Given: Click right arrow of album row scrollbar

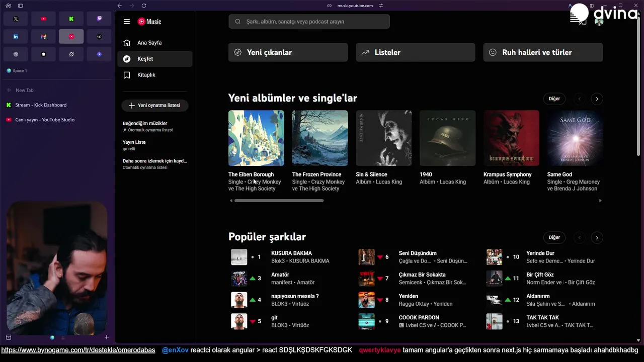Looking at the screenshot, I should point(600,201).
